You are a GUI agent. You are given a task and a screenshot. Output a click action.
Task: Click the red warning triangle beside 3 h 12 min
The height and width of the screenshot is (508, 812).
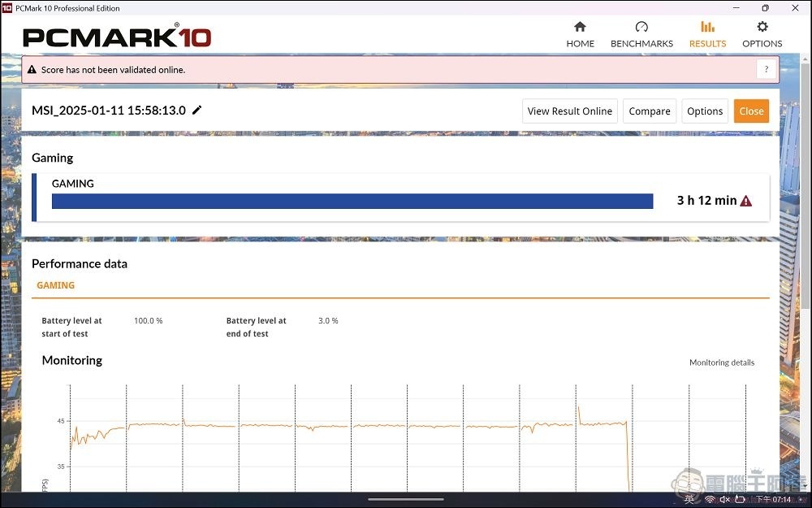coord(745,201)
